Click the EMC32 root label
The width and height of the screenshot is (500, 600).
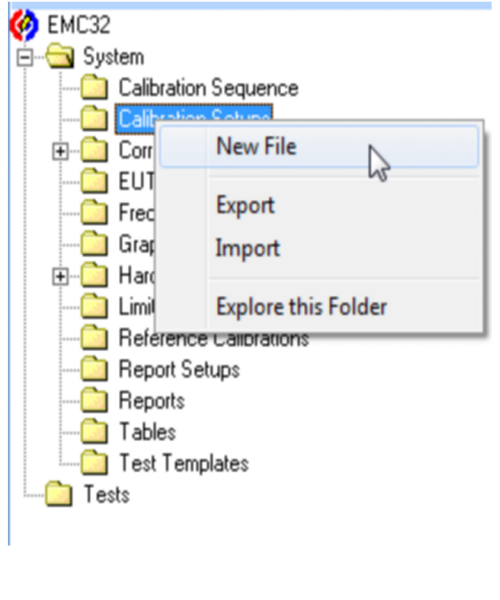79,25
